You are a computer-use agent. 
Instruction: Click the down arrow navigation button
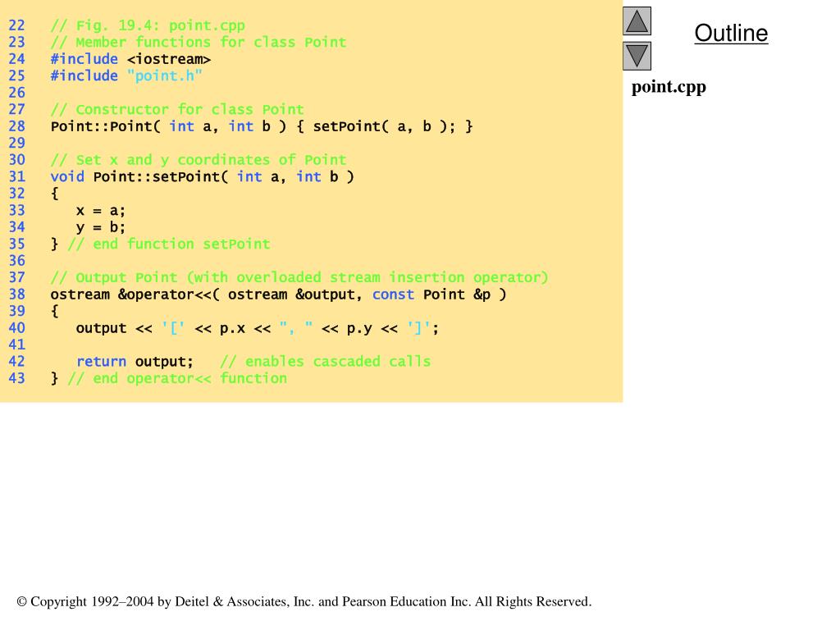[637, 56]
